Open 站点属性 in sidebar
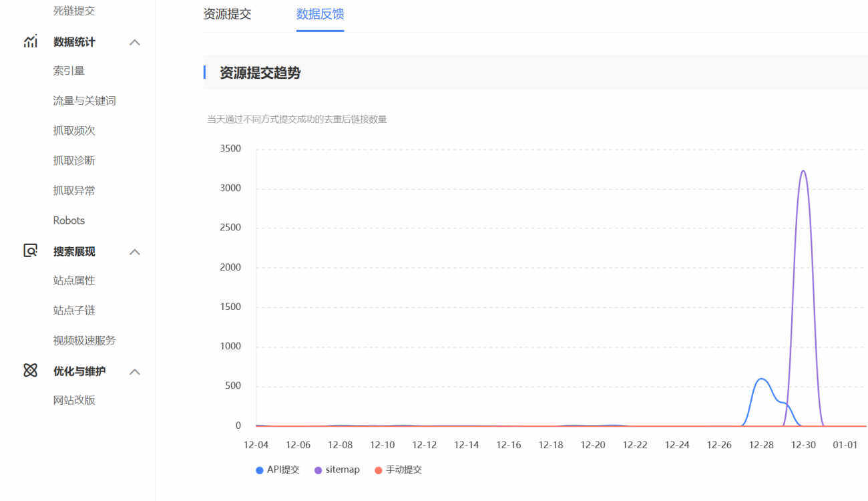 point(74,281)
